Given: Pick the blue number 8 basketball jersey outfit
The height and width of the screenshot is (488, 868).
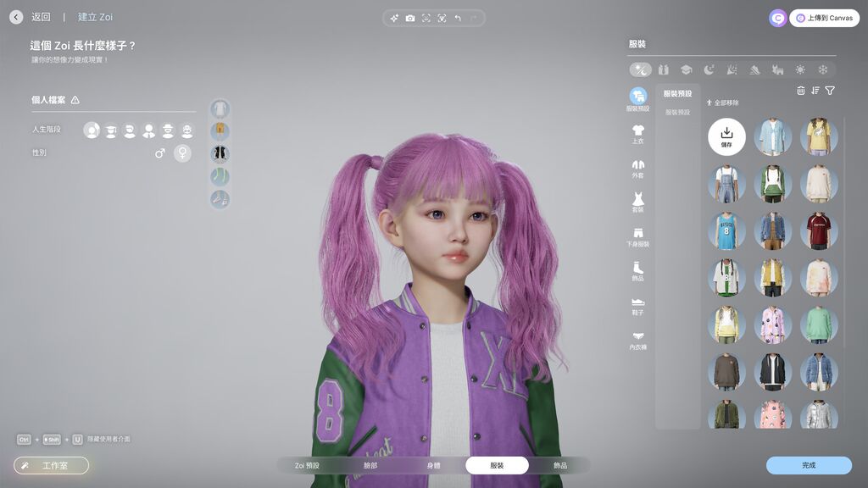Looking at the screenshot, I should click(726, 230).
